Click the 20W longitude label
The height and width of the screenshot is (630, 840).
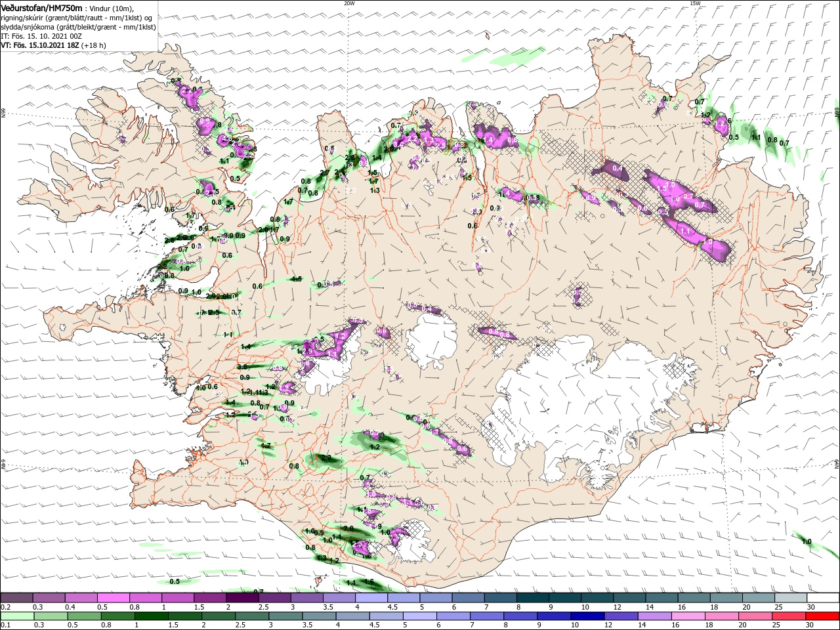tap(349, 3)
